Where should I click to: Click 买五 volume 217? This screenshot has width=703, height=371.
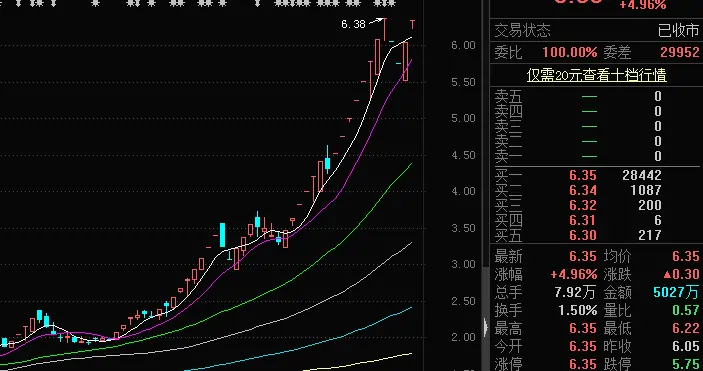pyautogui.click(x=650, y=235)
